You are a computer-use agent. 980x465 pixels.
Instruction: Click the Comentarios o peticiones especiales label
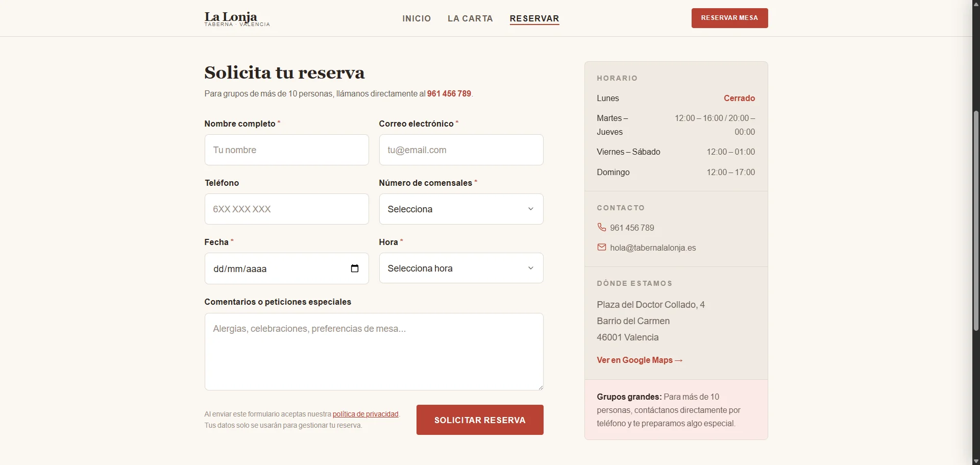(x=278, y=302)
